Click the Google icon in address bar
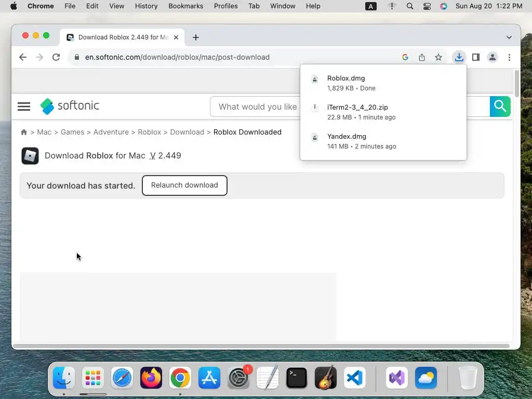Image resolution: width=532 pixels, height=399 pixels. click(405, 57)
